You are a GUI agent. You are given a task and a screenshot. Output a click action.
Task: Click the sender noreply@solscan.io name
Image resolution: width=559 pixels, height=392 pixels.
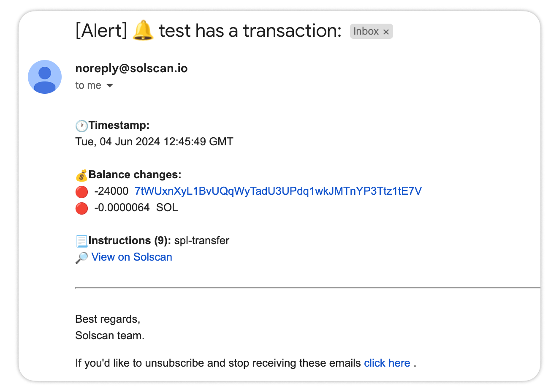tap(131, 68)
